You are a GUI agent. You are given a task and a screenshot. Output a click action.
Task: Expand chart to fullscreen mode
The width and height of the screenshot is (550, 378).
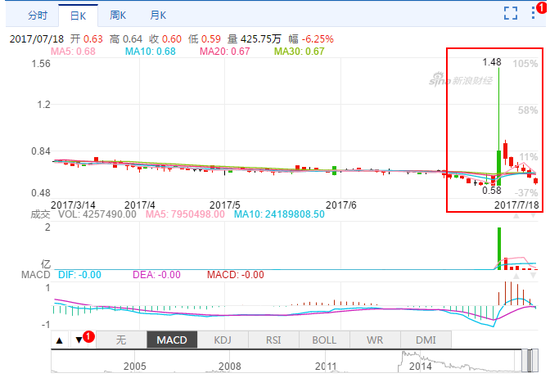coord(510,13)
